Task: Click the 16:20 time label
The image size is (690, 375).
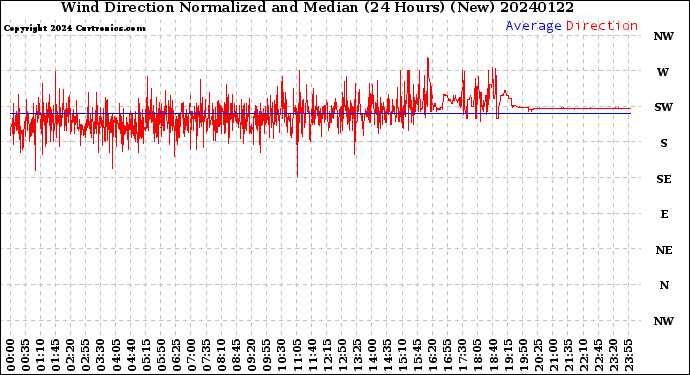Action: point(433,355)
